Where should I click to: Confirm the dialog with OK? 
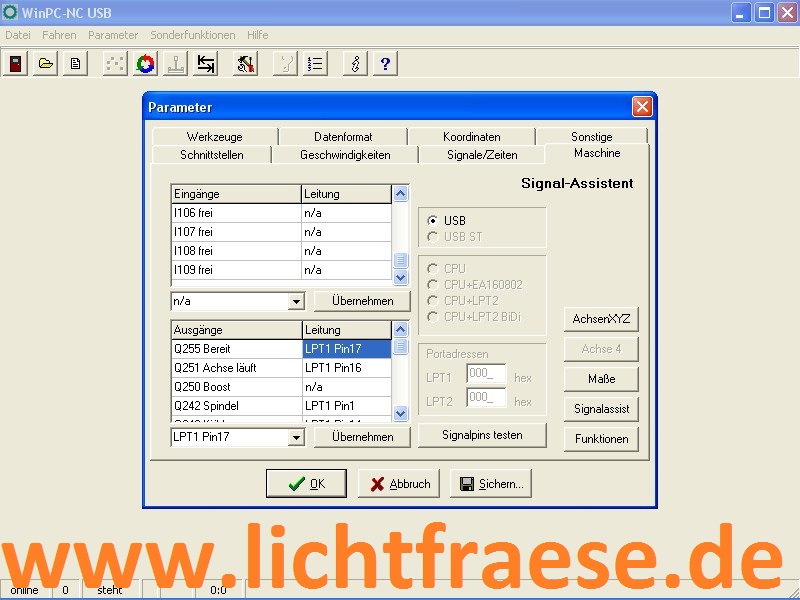click(x=306, y=484)
